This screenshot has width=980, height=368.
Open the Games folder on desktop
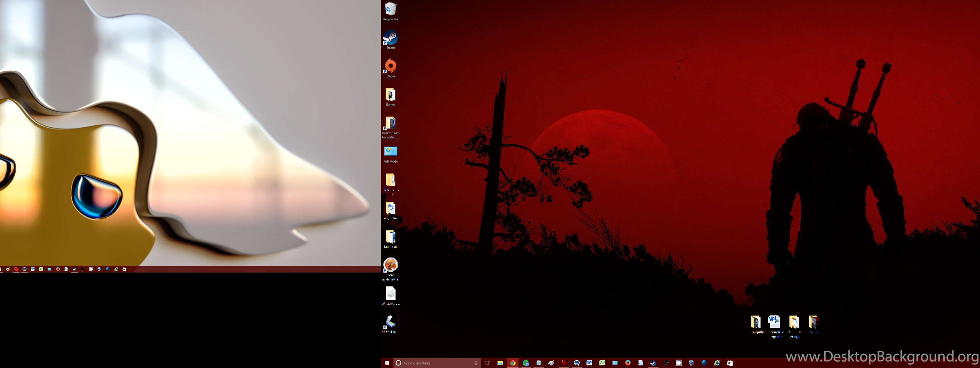click(390, 96)
